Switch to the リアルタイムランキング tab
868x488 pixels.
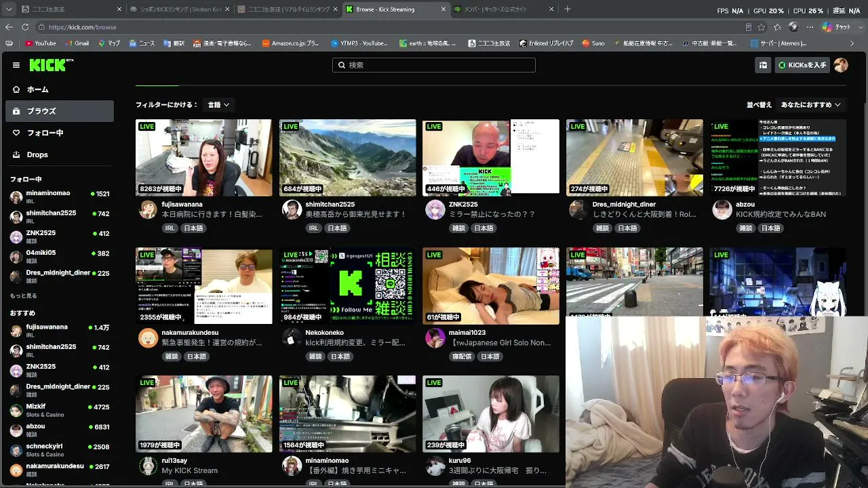tap(288, 9)
